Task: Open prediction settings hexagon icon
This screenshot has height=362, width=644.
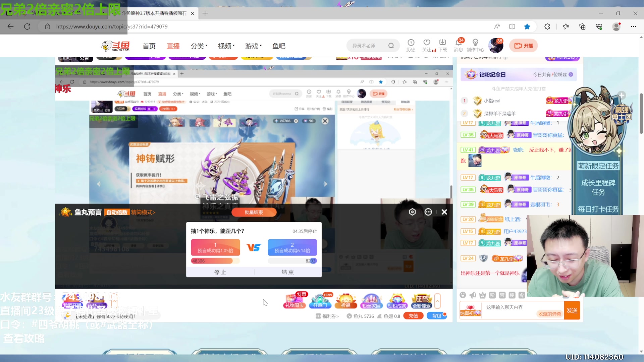Action: 413,212
